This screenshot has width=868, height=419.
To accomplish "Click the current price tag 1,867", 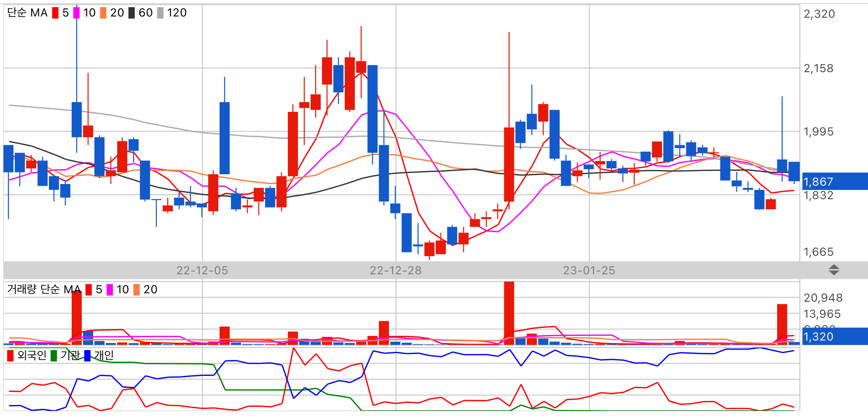I will point(835,181).
